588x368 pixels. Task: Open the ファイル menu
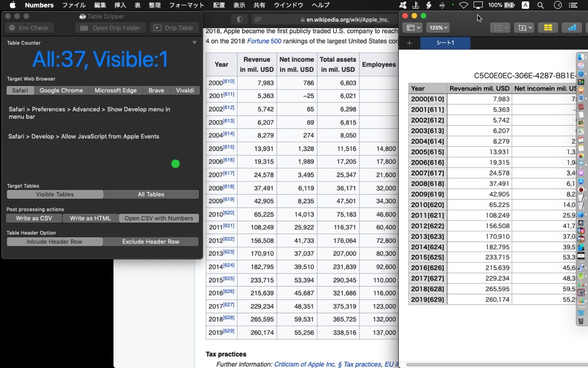(74, 5)
